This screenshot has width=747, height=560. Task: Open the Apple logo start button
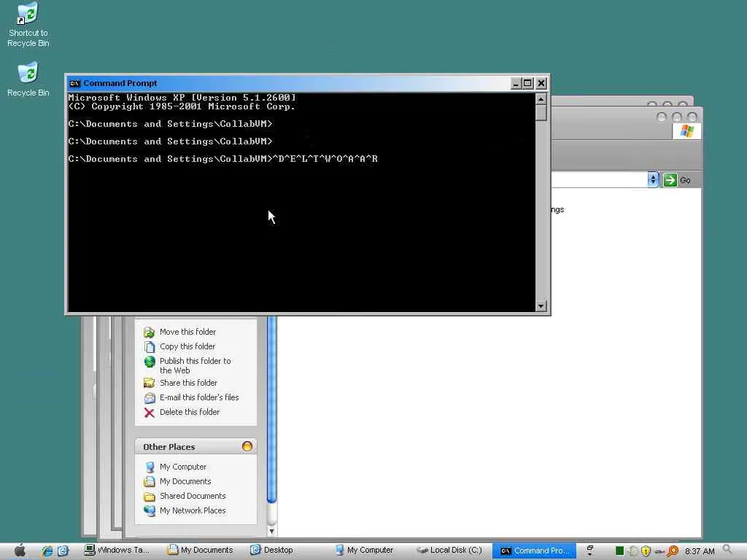(20, 551)
